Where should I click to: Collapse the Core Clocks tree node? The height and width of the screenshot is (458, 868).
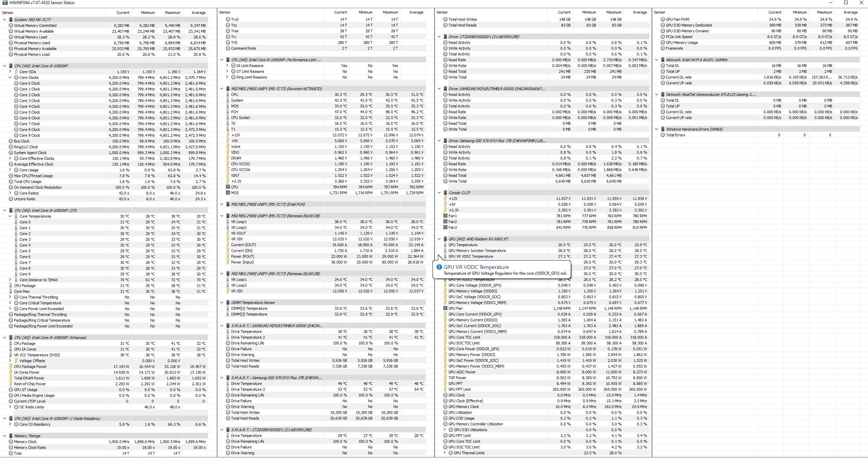click(10, 78)
